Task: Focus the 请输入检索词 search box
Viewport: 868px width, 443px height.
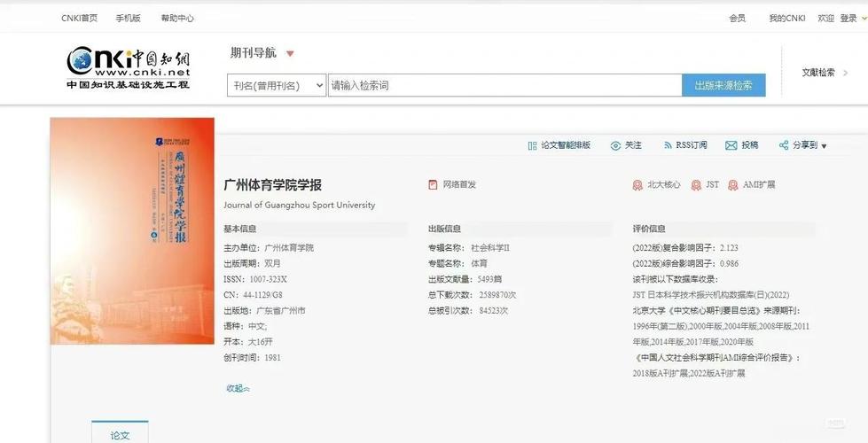Action: pos(504,86)
